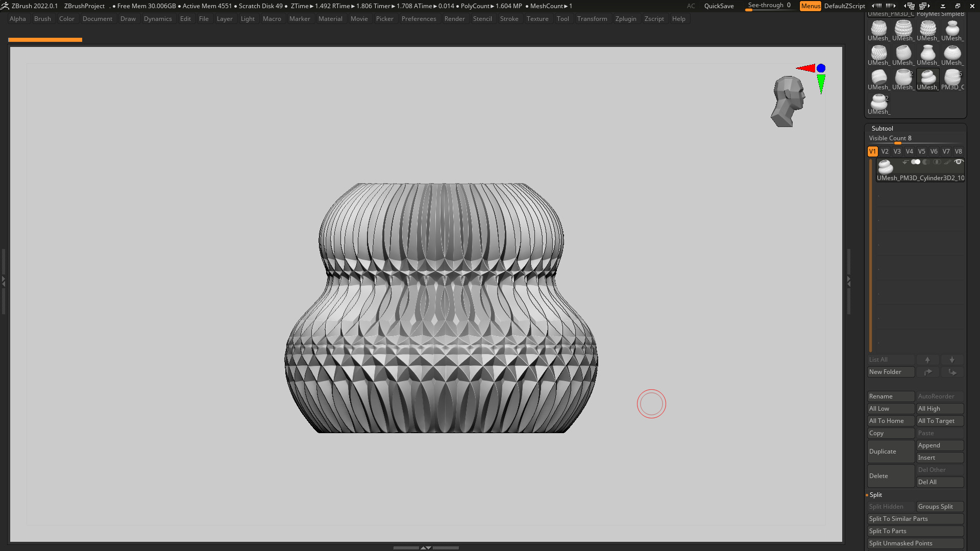Toggle the subtool polypaint brush icon
This screenshot has height=551, width=980.
click(947, 162)
